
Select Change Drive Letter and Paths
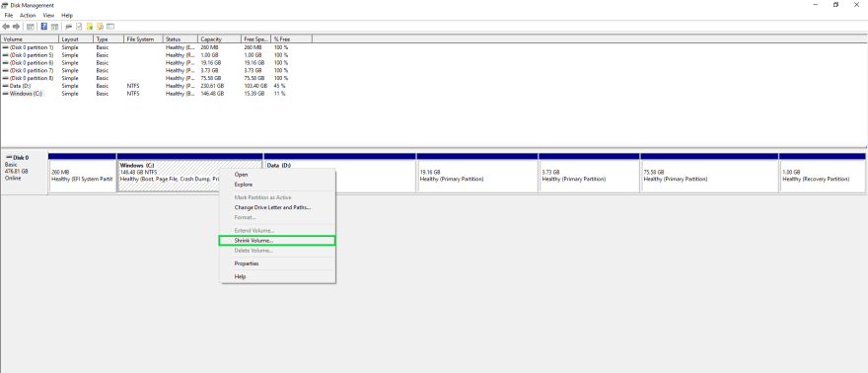pos(278,207)
